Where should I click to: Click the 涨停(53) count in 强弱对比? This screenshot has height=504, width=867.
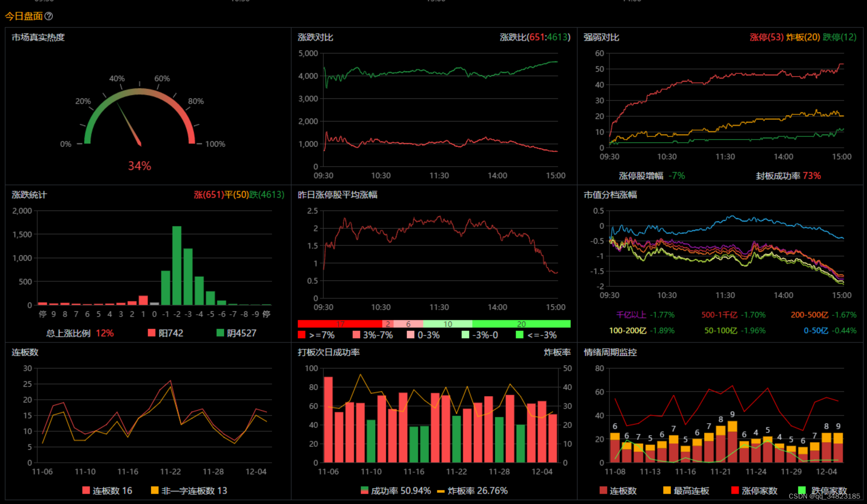pos(766,37)
